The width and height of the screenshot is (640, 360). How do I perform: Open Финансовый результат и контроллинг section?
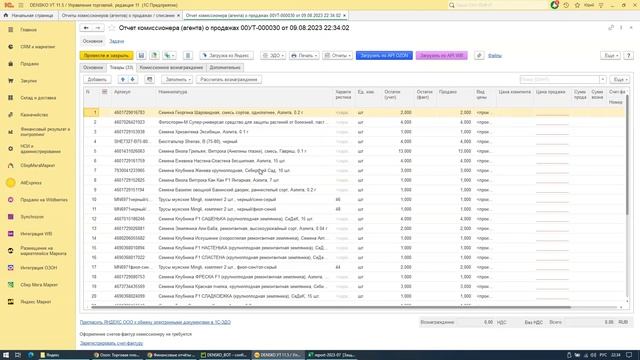tap(45, 131)
